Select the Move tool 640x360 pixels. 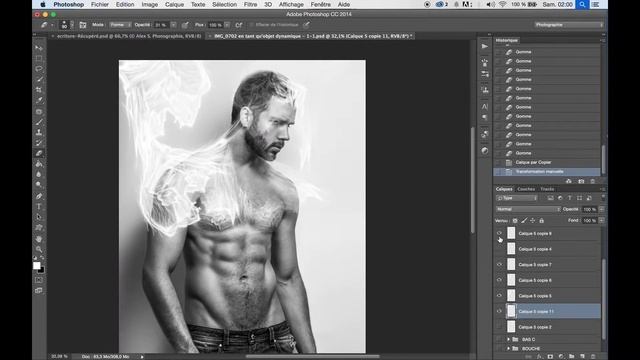39,48
